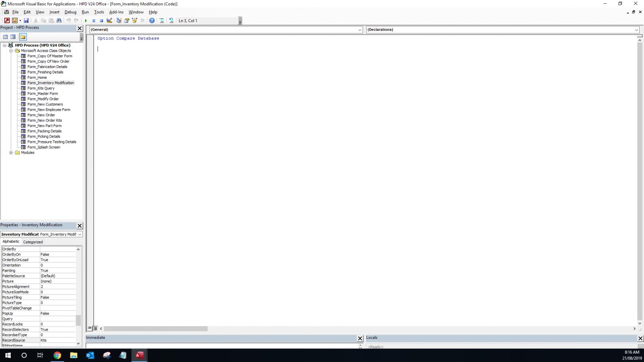The height and width of the screenshot is (362, 644).
Task: Open the Add-Ins menu
Action: point(116,12)
